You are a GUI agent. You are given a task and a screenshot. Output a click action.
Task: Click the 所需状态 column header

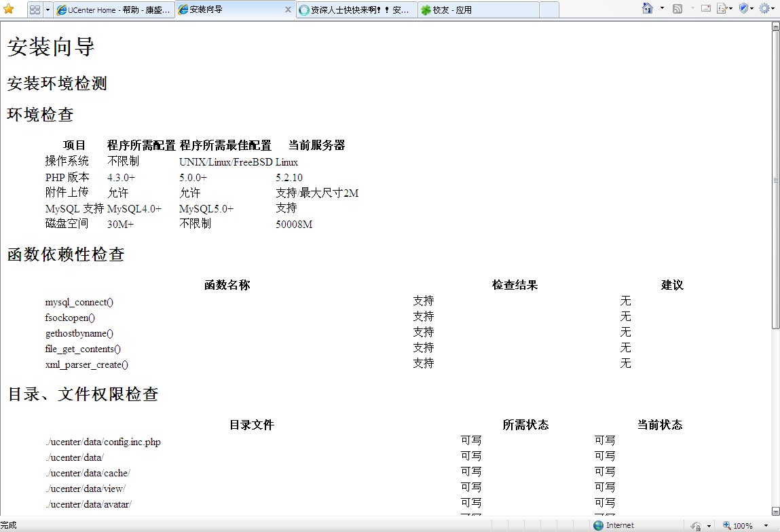tap(526, 425)
